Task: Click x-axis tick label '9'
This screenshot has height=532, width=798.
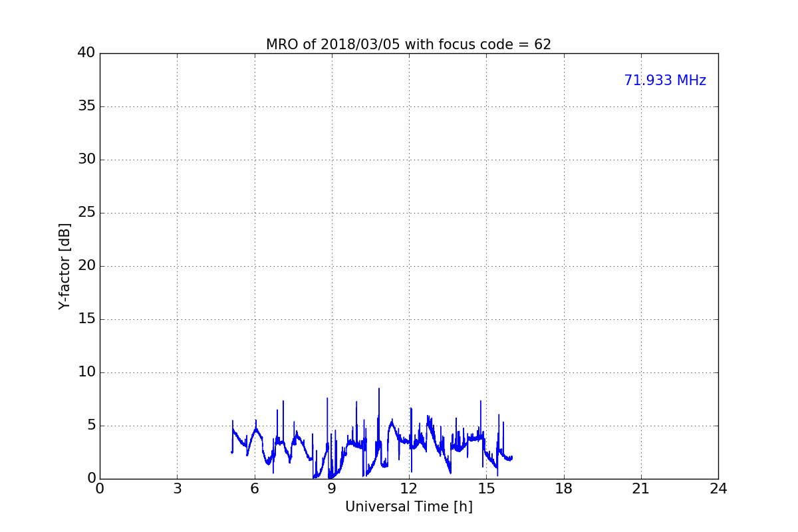Action: 332,489
